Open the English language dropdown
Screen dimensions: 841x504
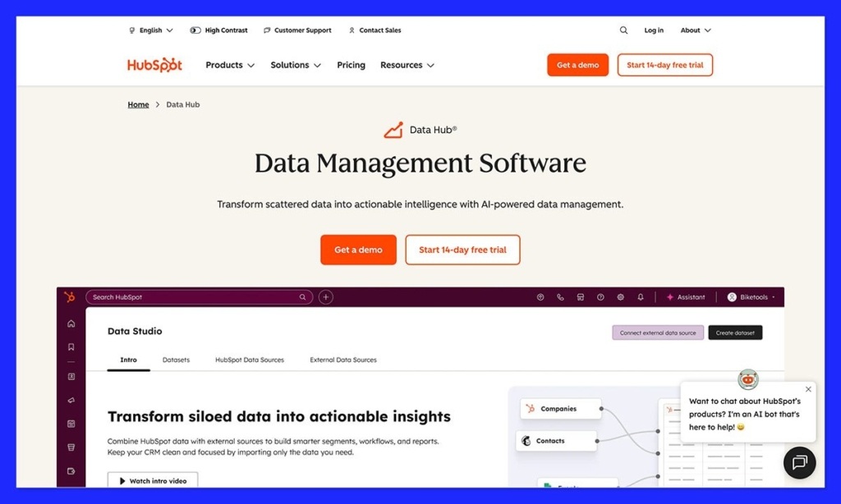pos(151,30)
